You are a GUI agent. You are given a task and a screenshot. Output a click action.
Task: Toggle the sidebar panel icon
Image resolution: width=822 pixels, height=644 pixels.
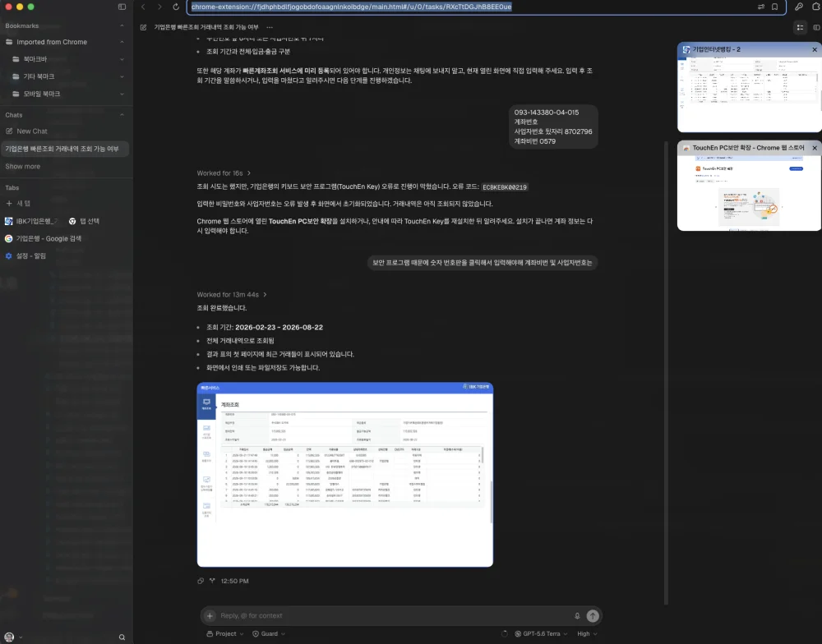click(122, 7)
